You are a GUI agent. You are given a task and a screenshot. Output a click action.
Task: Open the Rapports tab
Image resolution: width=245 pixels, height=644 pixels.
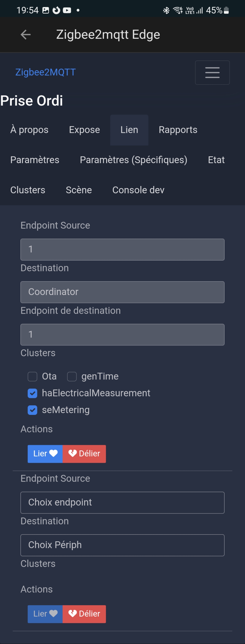pyautogui.click(x=178, y=130)
